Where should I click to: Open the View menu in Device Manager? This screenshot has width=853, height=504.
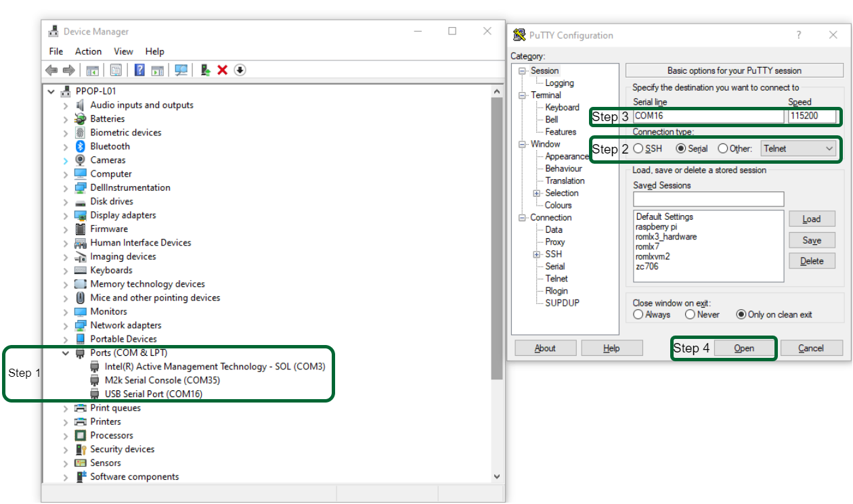click(x=123, y=51)
